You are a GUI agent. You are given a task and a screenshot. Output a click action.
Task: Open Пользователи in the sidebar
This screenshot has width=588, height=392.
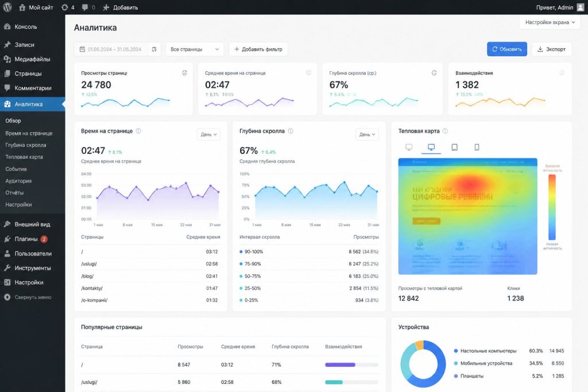[32, 253]
